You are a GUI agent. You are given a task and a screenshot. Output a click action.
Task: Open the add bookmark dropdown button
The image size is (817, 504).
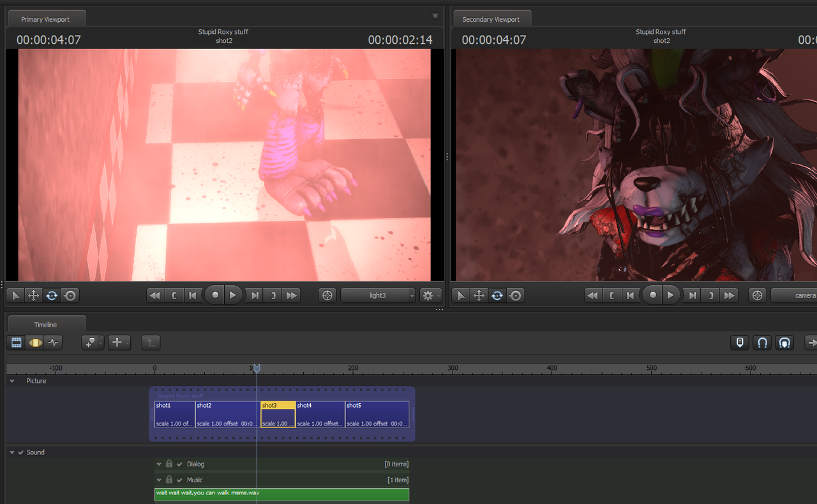(x=93, y=343)
